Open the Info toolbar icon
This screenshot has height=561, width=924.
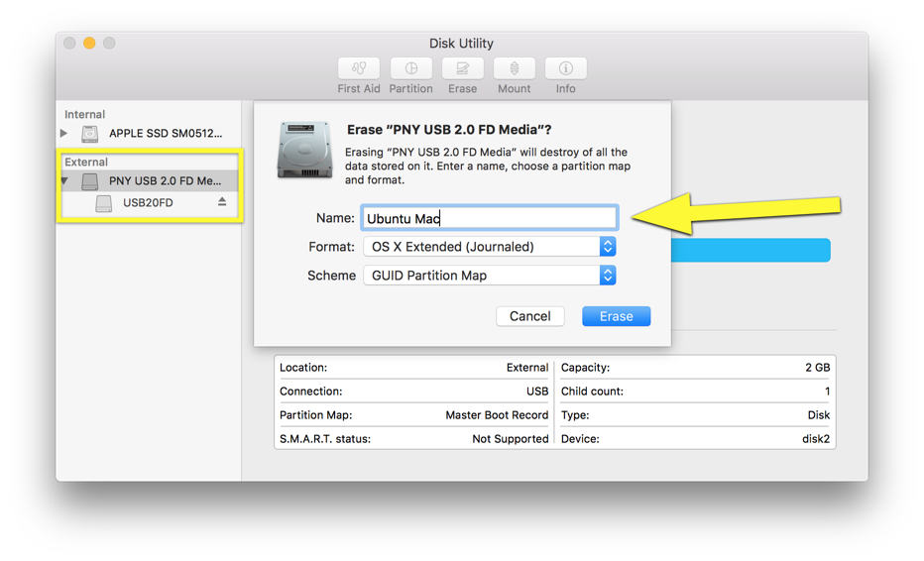(565, 68)
